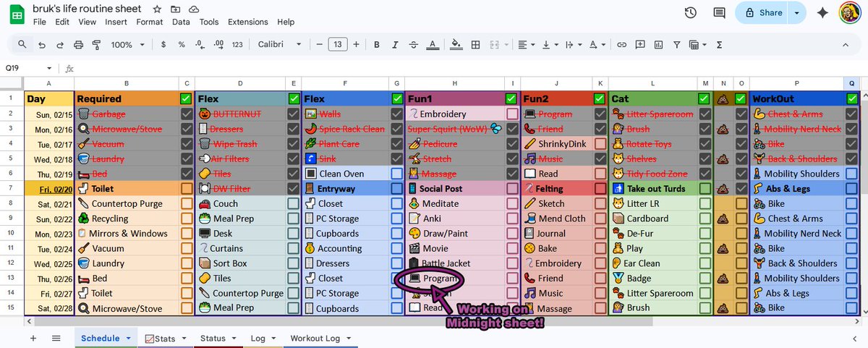Open version history clock icon

[690, 12]
